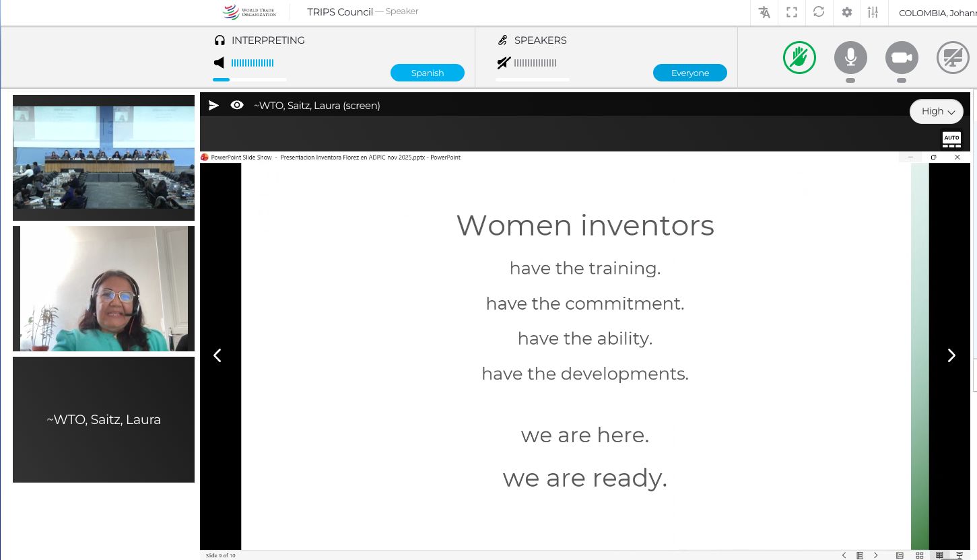Open settings gear in top bar
The image size is (977, 560).
point(846,12)
